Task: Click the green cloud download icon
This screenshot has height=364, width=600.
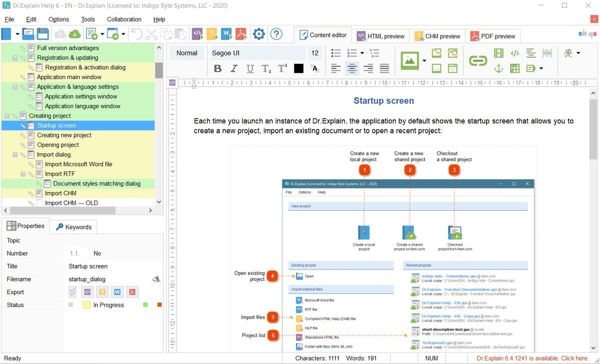Action: [74, 34]
